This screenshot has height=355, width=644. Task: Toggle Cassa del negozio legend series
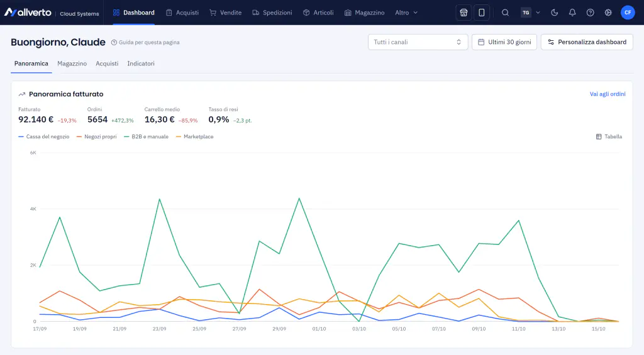pyautogui.click(x=44, y=137)
